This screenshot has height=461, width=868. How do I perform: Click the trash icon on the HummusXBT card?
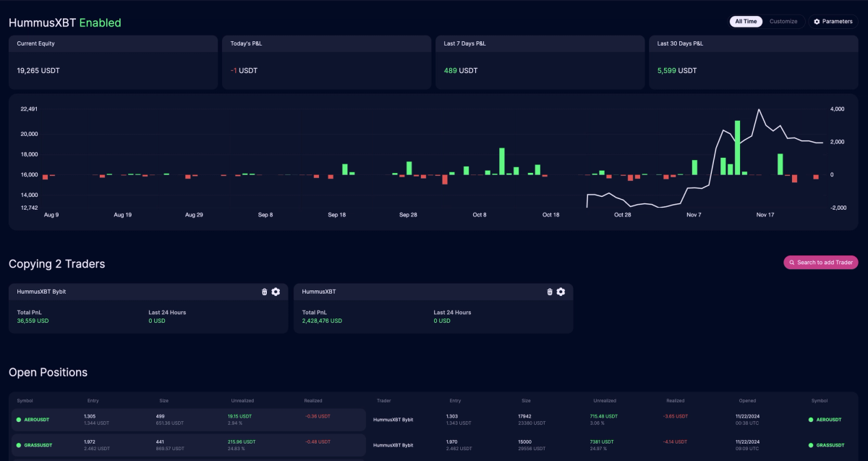548,292
